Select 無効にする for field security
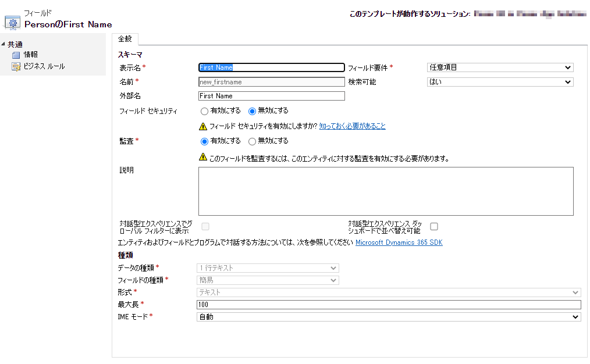Screen dimensions: 590x364 click(x=252, y=111)
